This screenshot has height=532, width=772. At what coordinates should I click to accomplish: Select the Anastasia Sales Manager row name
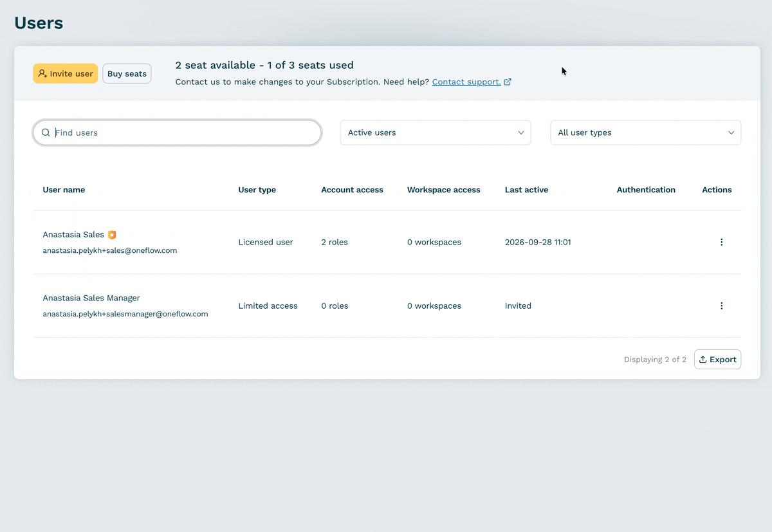click(91, 298)
